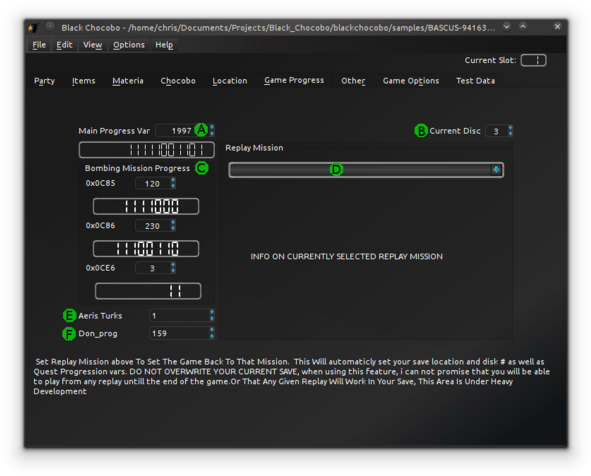
Task: Click the Current Slot display box
Action: pyautogui.click(x=533, y=60)
